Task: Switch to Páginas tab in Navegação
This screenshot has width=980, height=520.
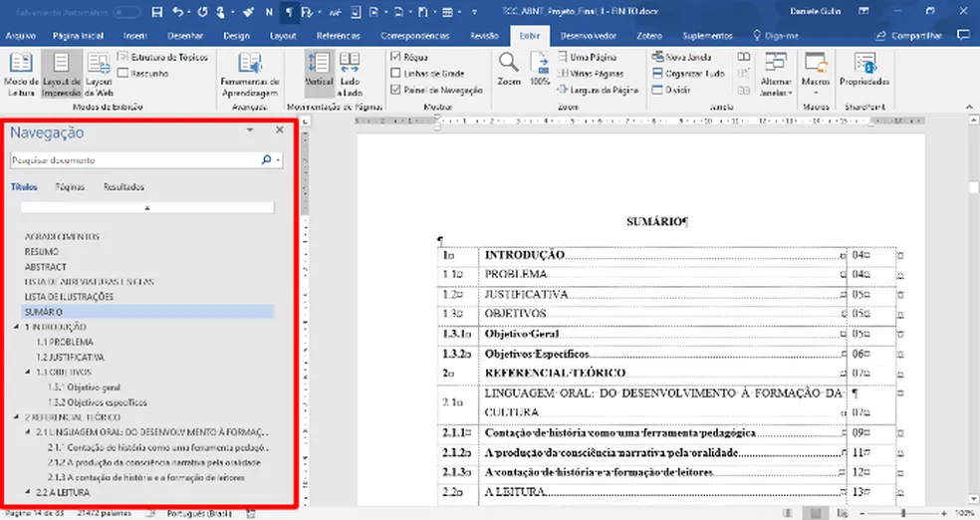Action: coord(70,187)
